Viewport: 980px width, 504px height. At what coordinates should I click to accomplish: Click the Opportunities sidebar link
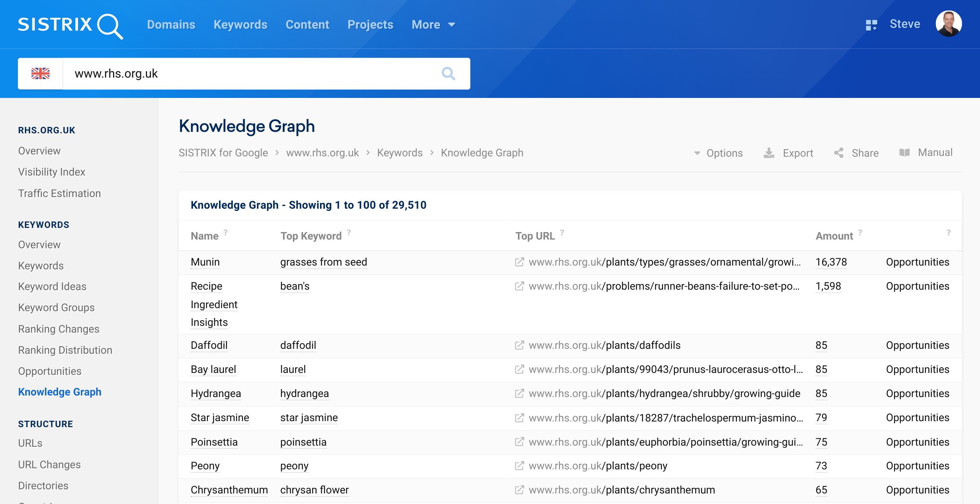pos(49,371)
